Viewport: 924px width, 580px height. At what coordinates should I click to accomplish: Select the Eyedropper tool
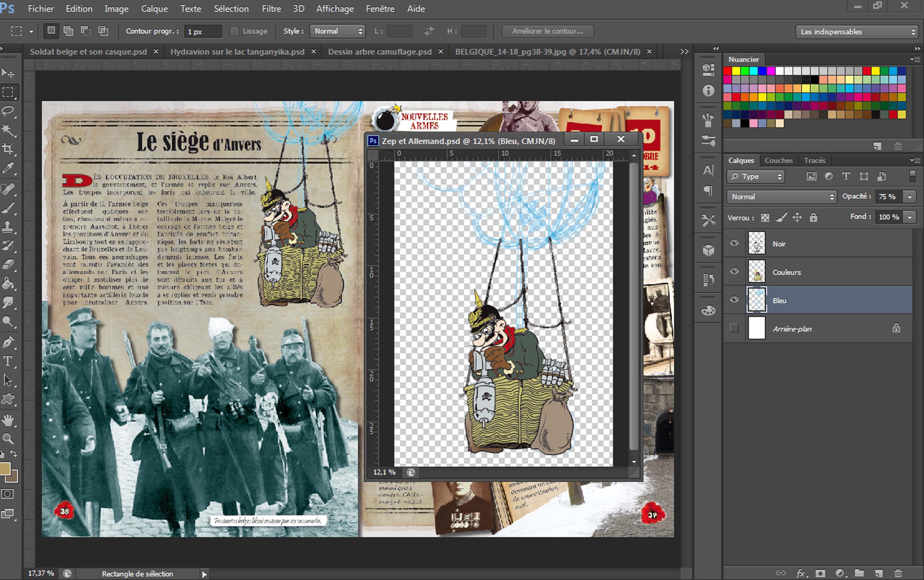(x=8, y=168)
